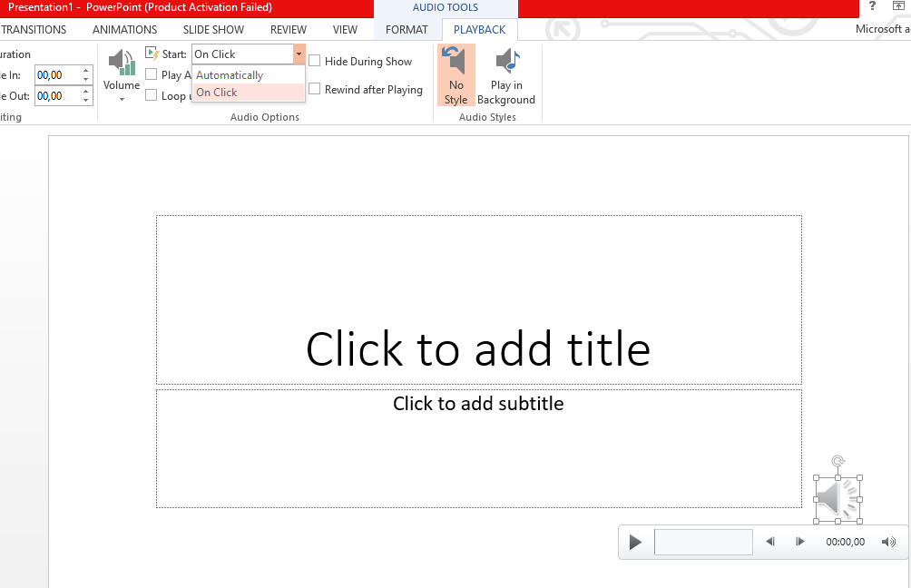
Task: Check the Loop until Stopped option
Action: (x=151, y=94)
